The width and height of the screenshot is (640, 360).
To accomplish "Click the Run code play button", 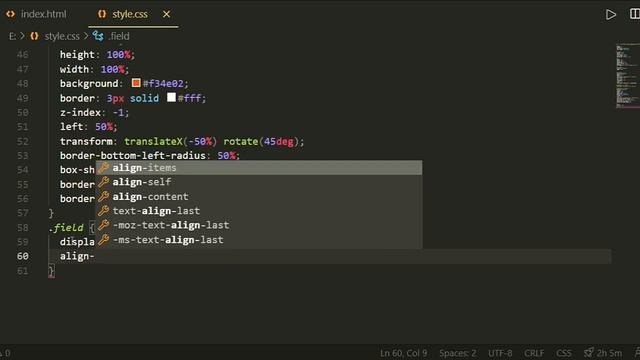I will pos(611,15).
